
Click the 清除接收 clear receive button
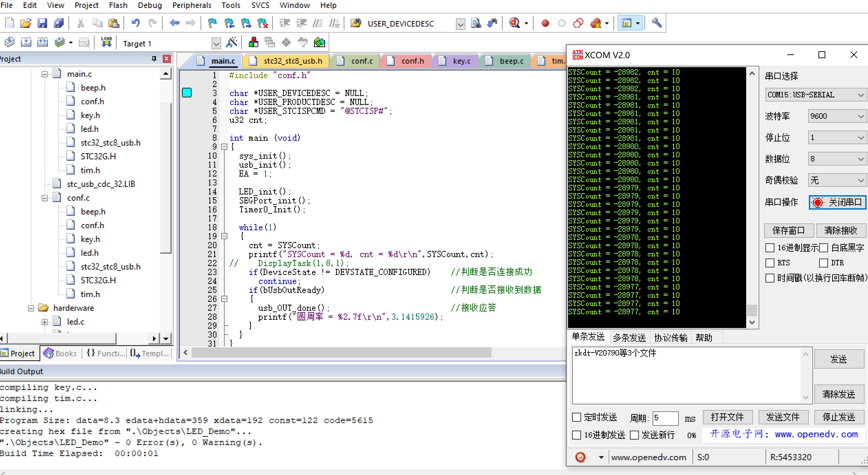pos(841,230)
